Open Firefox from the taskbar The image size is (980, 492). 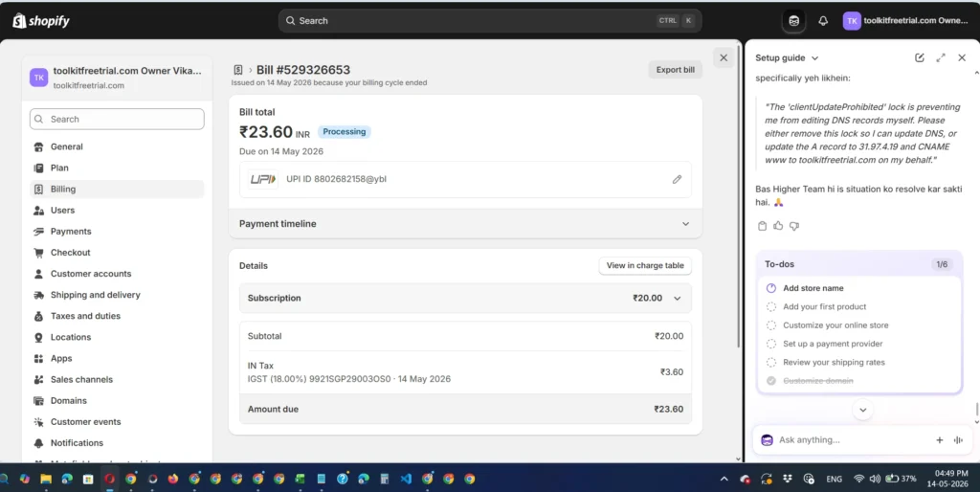(173, 479)
